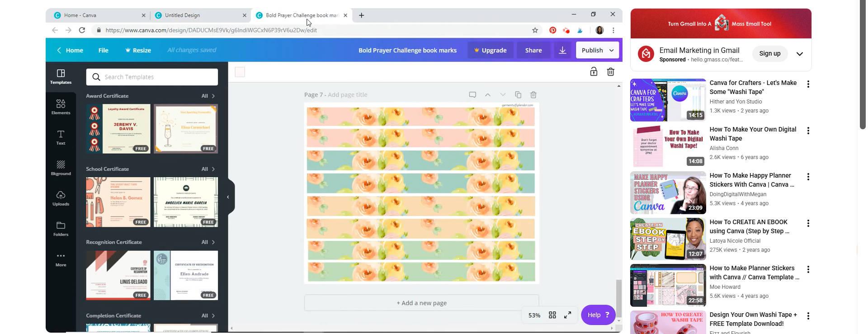
Task: Open options for Digital Washi Tape video
Action: click(x=808, y=131)
